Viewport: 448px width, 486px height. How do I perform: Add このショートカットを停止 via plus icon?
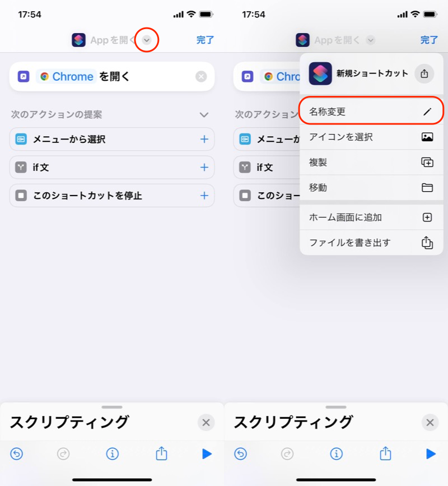click(x=204, y=196)
